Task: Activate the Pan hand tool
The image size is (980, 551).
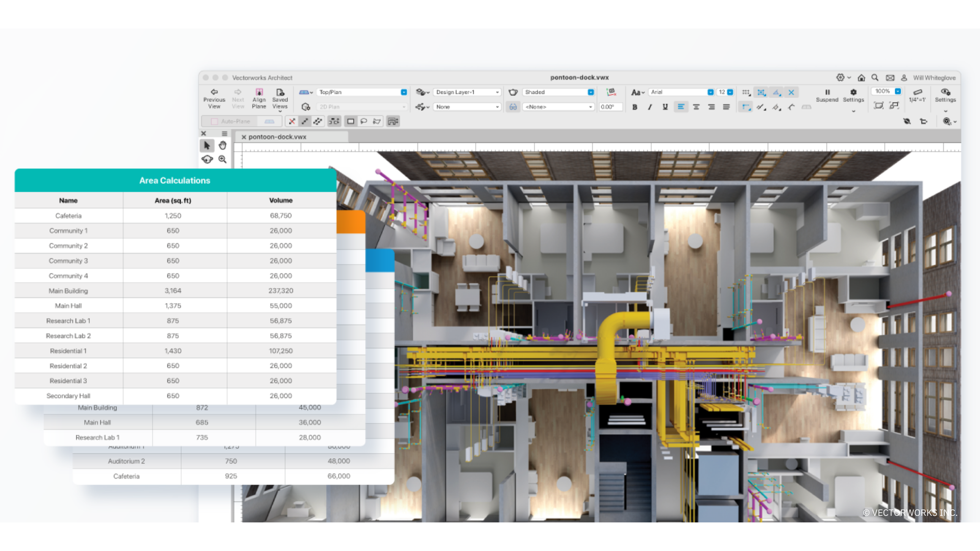Action: pos(223,145)
